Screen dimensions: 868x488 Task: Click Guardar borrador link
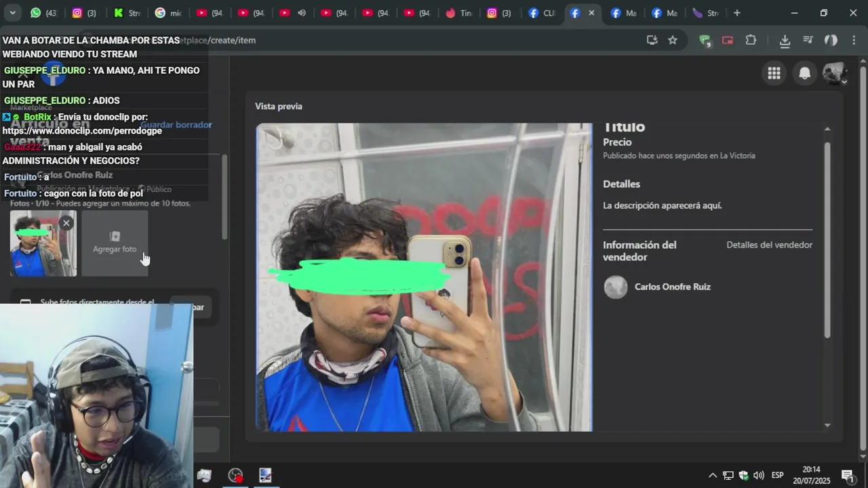point(176,125)
